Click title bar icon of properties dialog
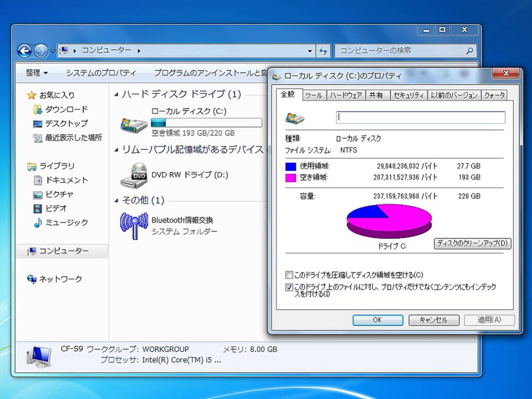The image size is (532, 399). tap(276, 76)
